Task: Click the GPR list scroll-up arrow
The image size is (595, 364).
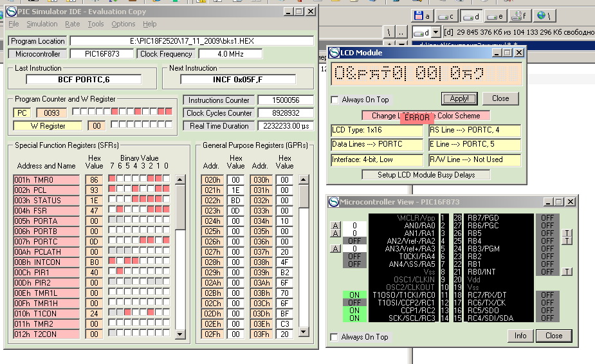Action: click(304, 179)
